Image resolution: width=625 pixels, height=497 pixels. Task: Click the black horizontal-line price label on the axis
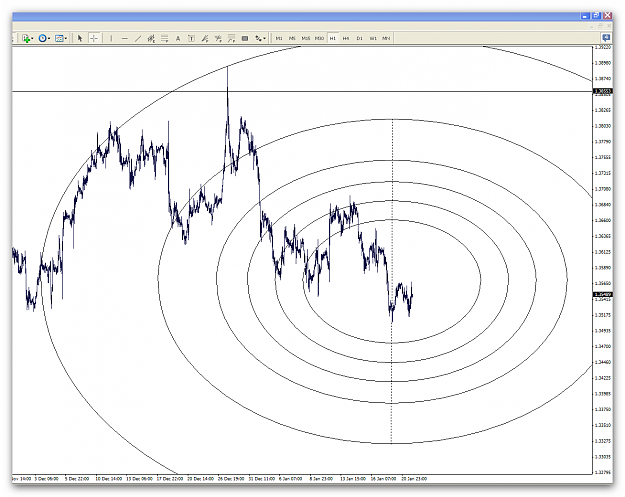pyautogui.click(x=603, y=91)
